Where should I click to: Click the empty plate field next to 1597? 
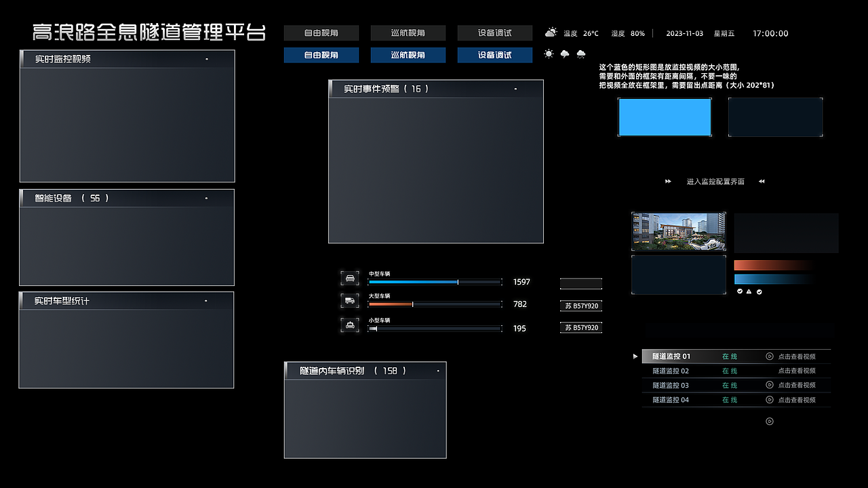[581, 283]
